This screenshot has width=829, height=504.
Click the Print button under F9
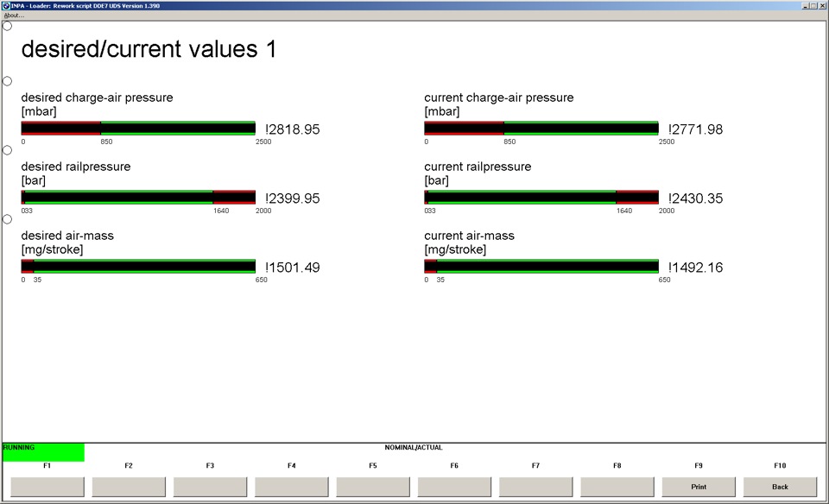[x=699, y=487]
